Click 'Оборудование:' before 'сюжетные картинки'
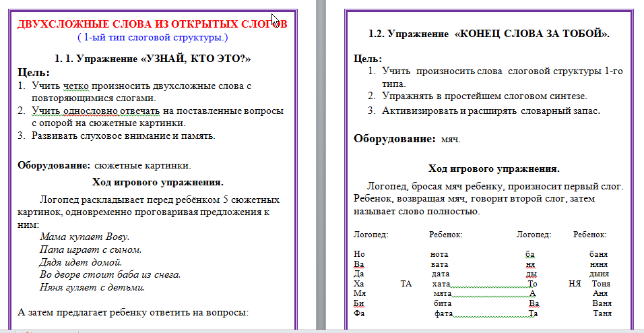Viewport: 644px width, 333px height. 54,166
